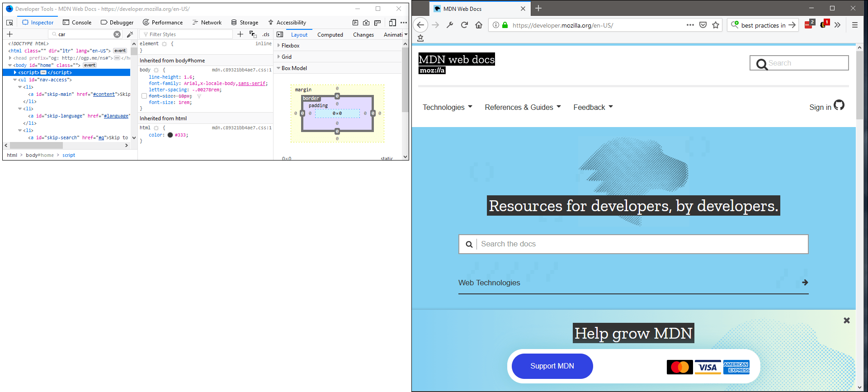Click the markup horizontal scrollbar thumb
This screenshot has width=868, height=392.
36,146
